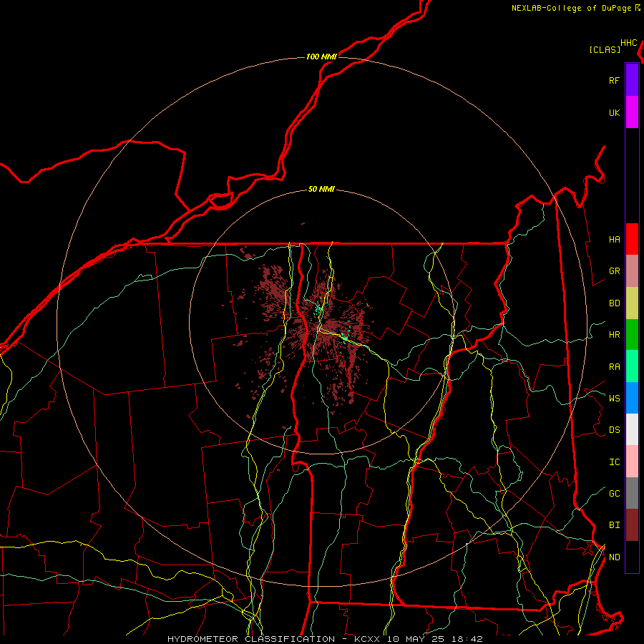
Task: Click the 'WS' legend label
Action: click(x=614, y=398)
